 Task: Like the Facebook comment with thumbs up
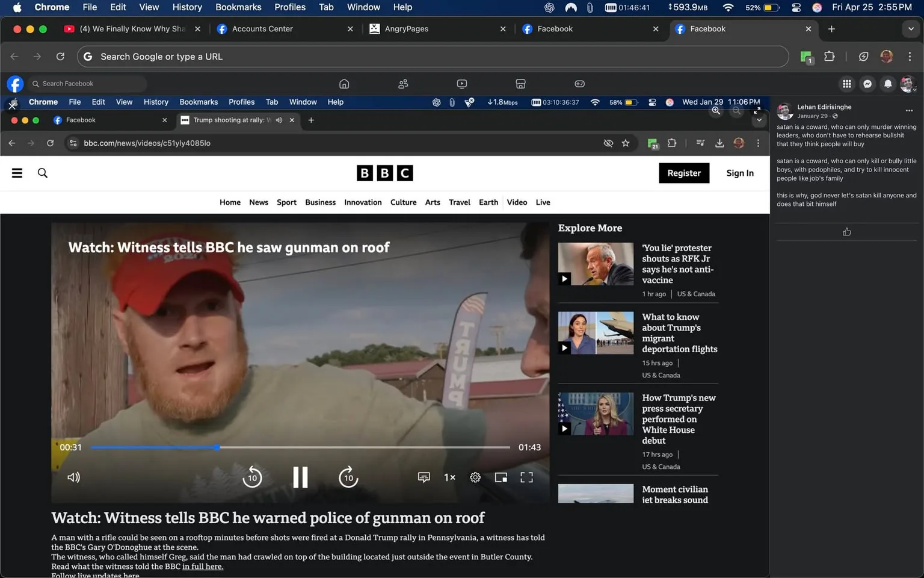pyautogui.click(x=846, y=231)
